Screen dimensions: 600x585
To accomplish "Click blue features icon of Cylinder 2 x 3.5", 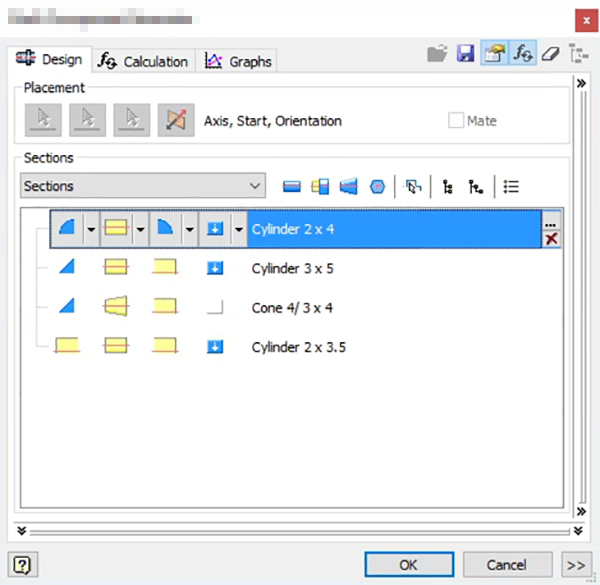I will point(215,347).
